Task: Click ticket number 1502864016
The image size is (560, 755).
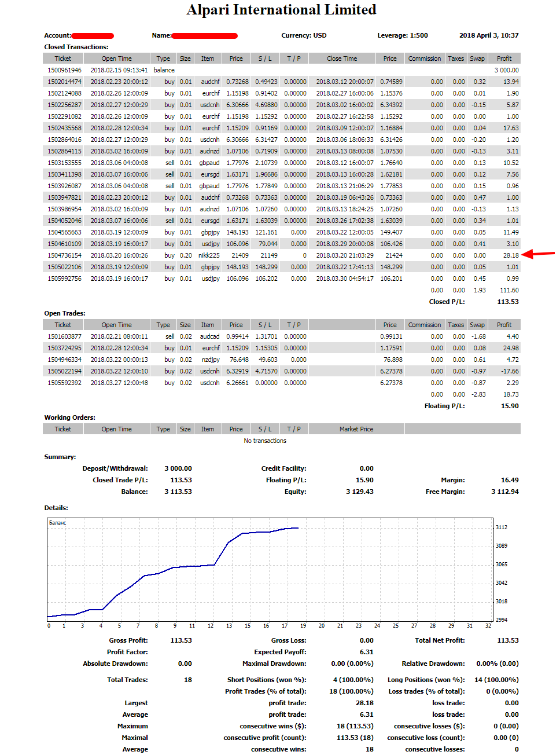Action: [65, 140]
